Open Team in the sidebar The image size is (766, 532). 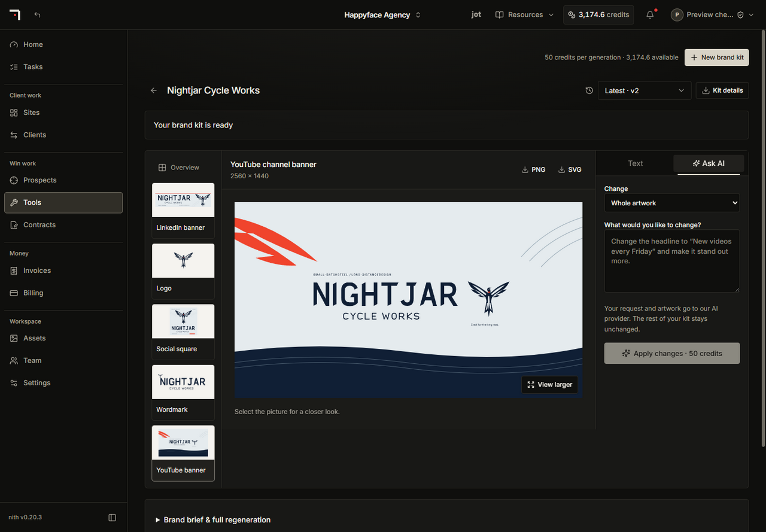click(63, 360)
